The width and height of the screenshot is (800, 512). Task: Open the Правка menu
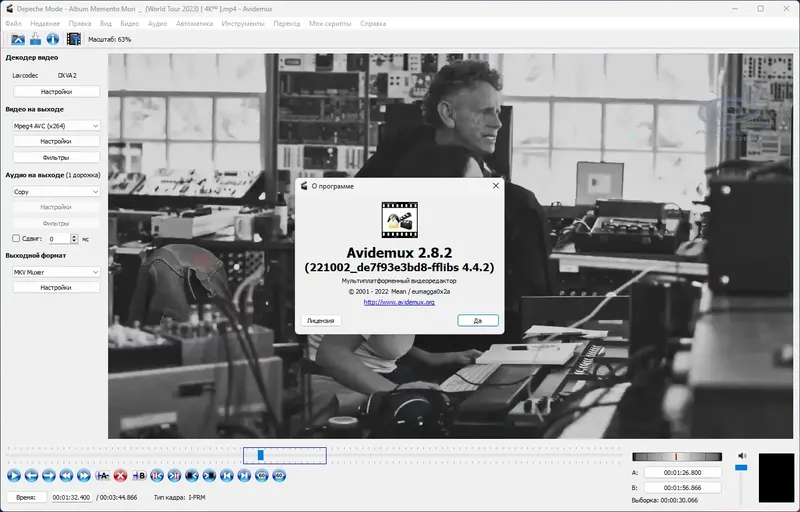click(x=80, y=23)
